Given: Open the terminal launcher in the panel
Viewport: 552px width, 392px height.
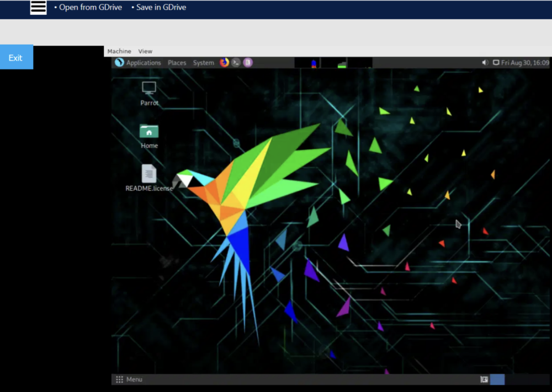Looking at the screenshot, I should tap(236, 62).
